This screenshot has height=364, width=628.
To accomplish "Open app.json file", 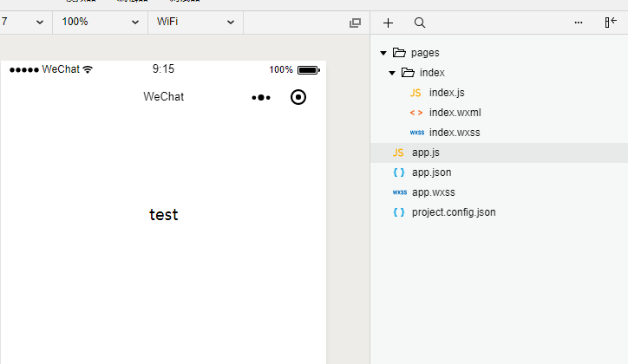I will pyautogui.click(x=499, y=172).
